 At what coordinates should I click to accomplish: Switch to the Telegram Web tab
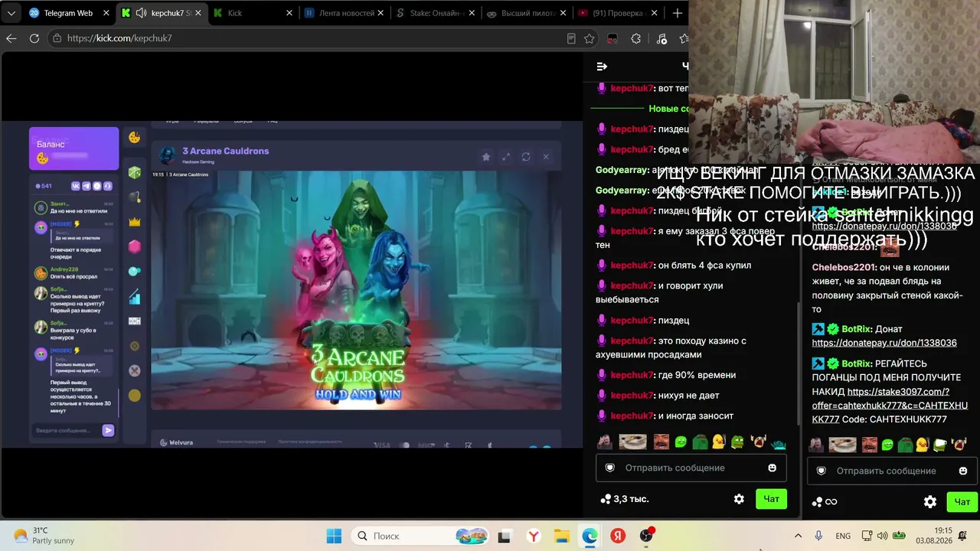coord(67,13)
